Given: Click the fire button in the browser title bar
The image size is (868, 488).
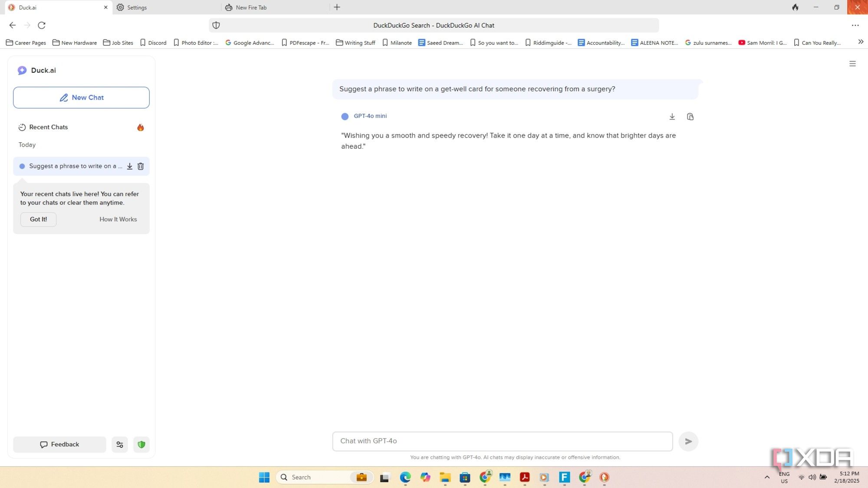Looking at the screenshot, I should click(x=795, y=7).
